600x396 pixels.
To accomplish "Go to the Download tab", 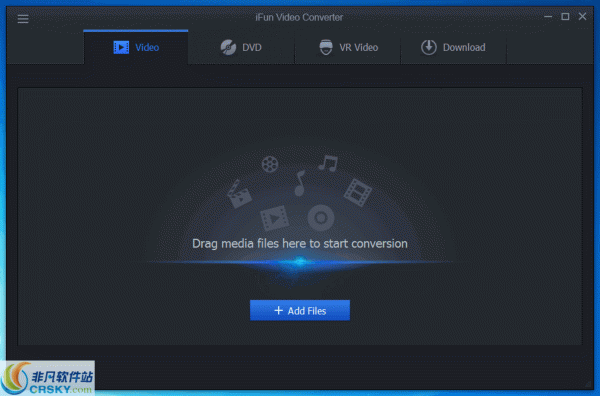I will [453, 47].
